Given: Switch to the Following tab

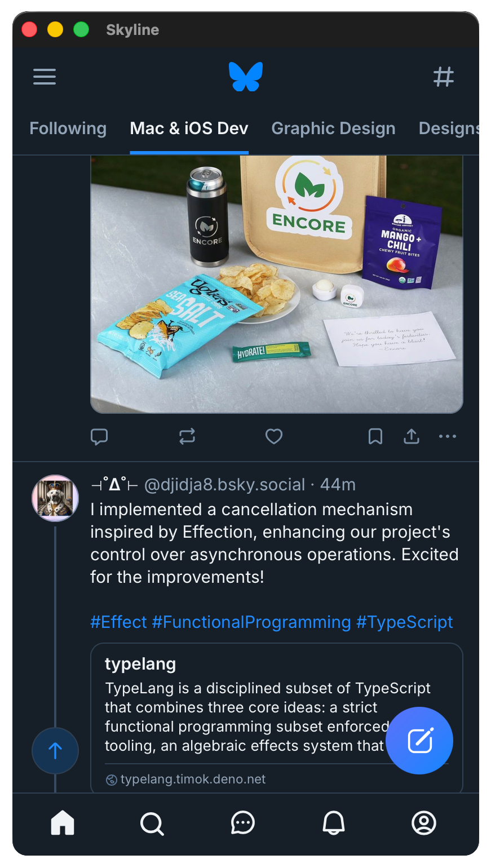Looking at the screenshot, I should pos(68,129).
